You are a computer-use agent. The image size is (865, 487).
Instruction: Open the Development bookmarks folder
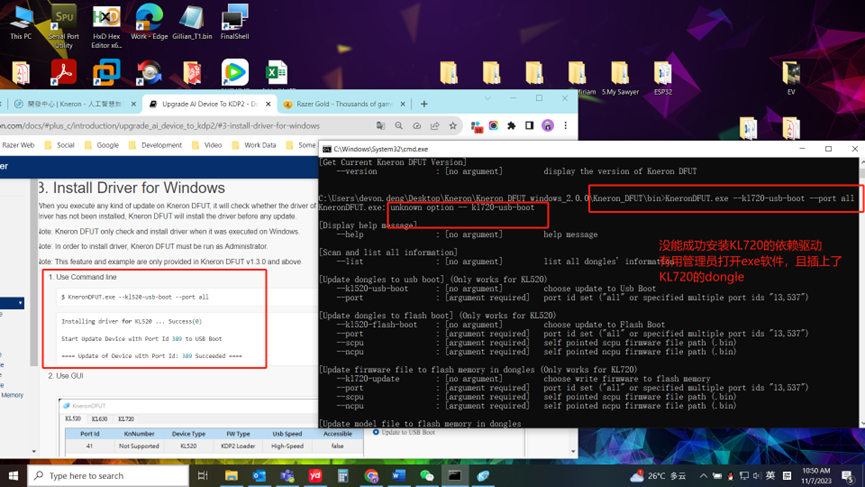coord(155,145)
